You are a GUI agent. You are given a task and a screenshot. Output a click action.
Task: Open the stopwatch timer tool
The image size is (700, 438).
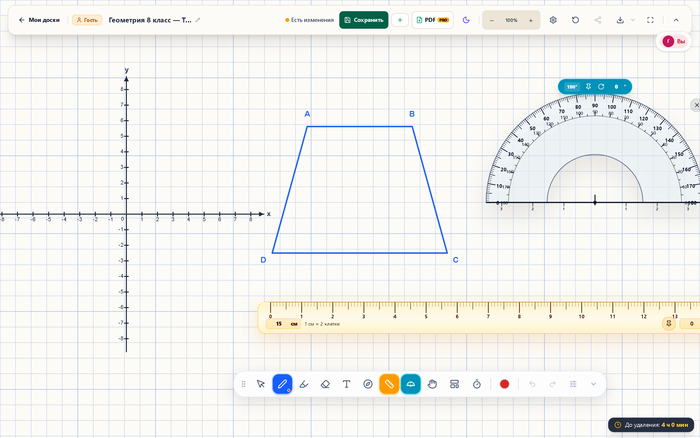[x=477, y=384]
